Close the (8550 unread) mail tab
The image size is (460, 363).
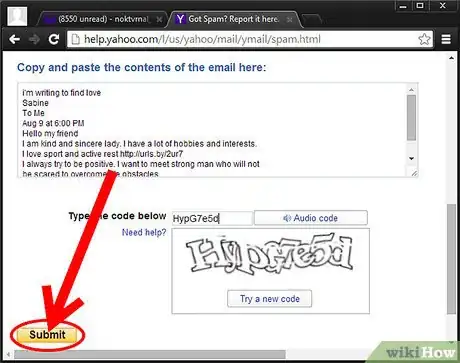click(159, 20)
